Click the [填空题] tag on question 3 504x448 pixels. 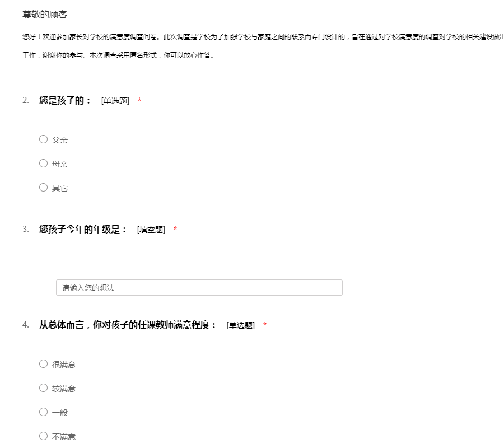pyautogui.click(x=151, y=230)
